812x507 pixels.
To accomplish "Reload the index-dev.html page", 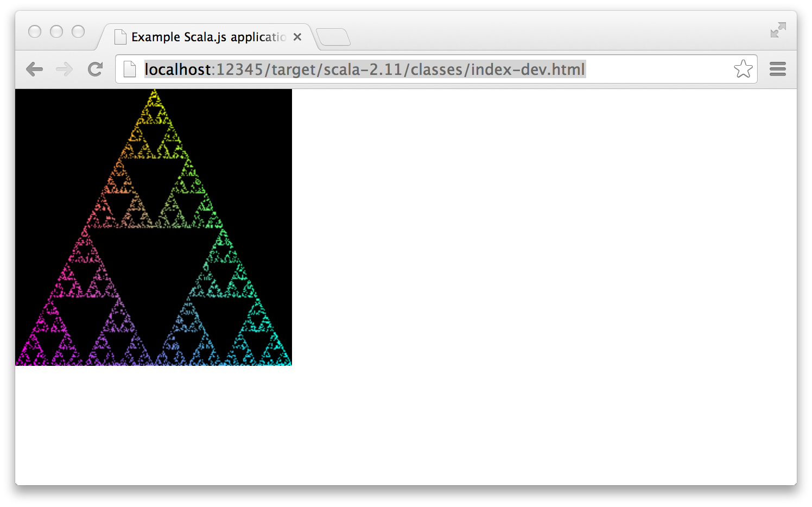I will click(96, 69).
